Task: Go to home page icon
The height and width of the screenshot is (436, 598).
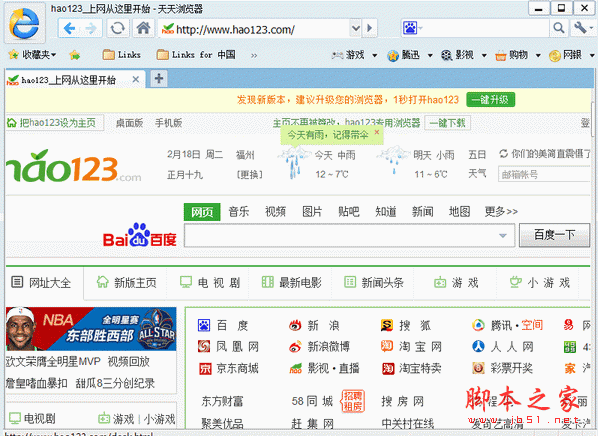Action: pyautogui.click(x=143, y=28)
